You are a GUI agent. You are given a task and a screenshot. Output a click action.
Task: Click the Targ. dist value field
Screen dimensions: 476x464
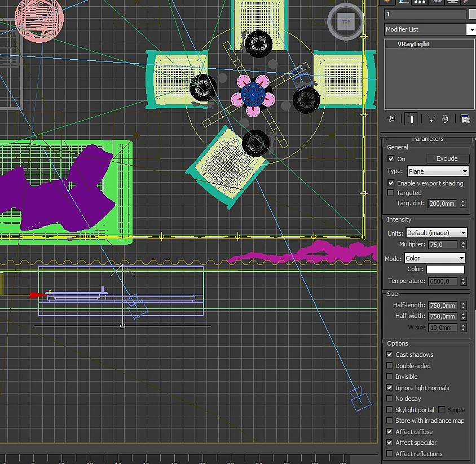click(x=443, y=204)
